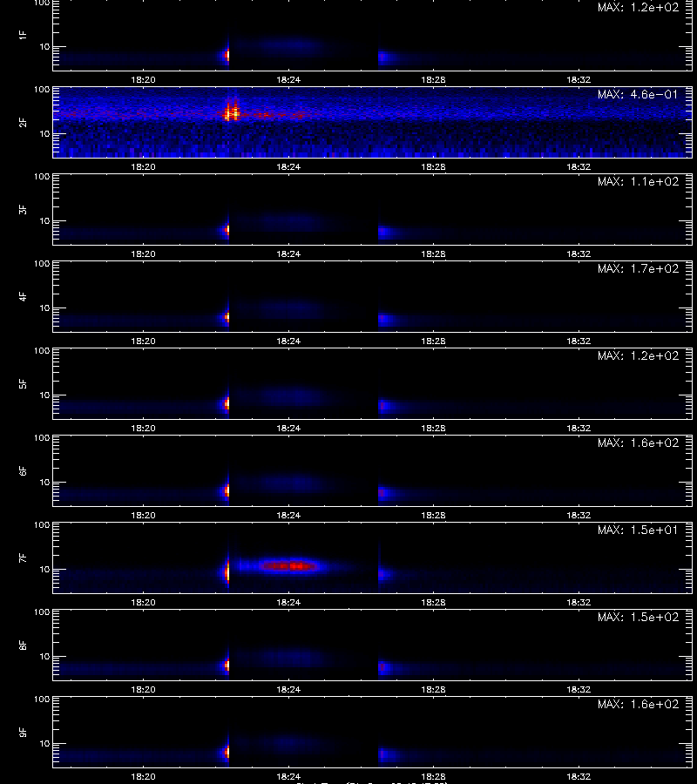Screen dimensions: 697x784
Task: Click the 18:28 time label under 8F panel
Action: point(434,689)
